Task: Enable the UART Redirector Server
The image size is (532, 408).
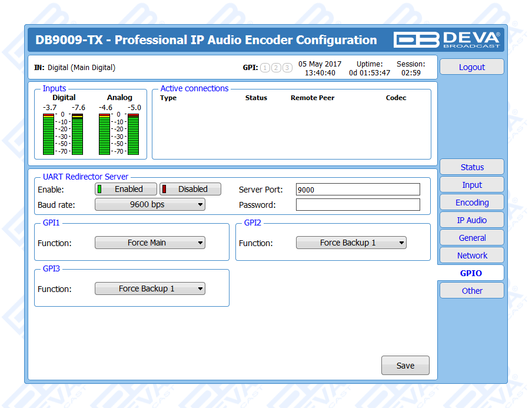Action: [126, 189]
